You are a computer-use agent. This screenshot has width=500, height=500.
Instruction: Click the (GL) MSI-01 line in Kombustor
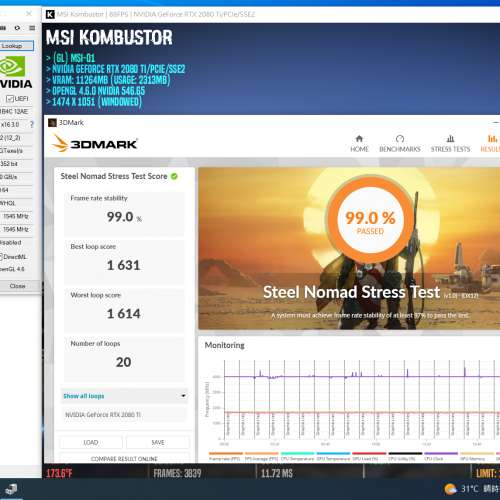pos(71,58)
